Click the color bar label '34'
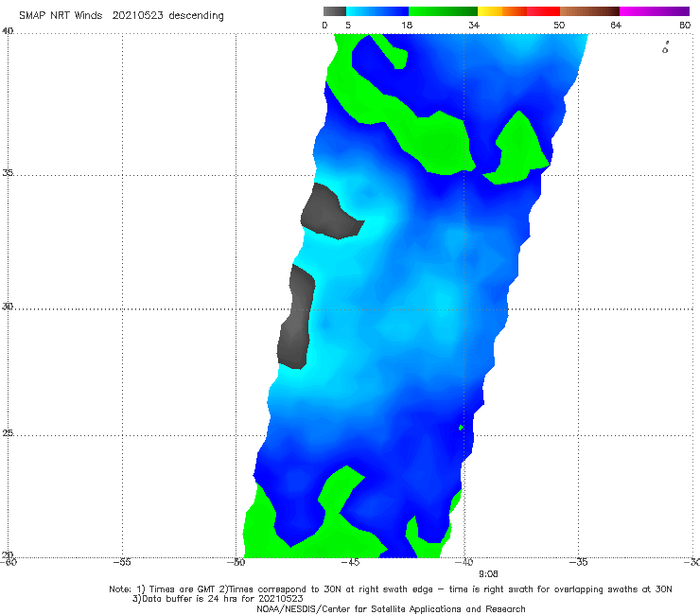The width and height of the screenshot is (700, 615). (x=474, y=25)
